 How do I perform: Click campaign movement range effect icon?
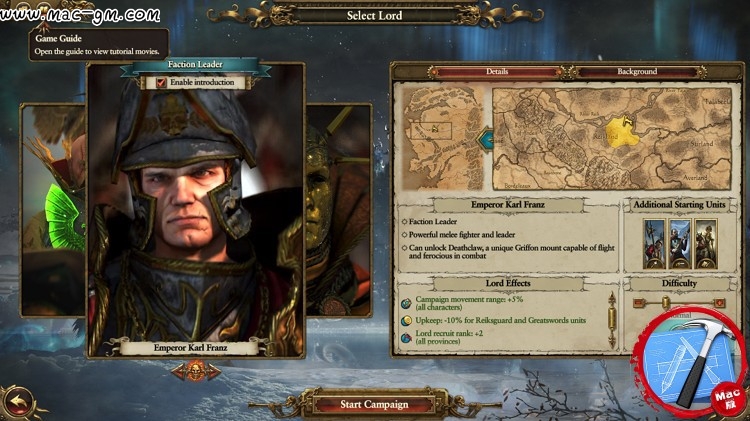click(x=406, y=303)
